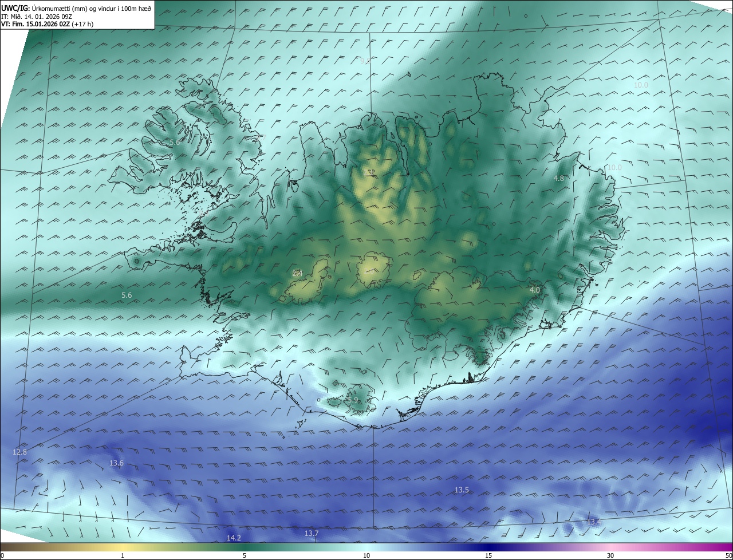Click the color scale tick labeled 30

click(610, 556)
